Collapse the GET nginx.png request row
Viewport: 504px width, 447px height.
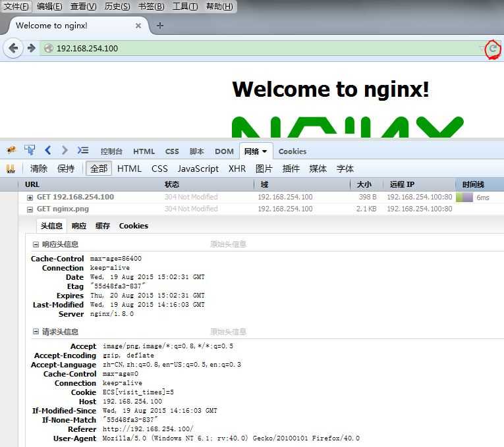(x=30, y=209)
